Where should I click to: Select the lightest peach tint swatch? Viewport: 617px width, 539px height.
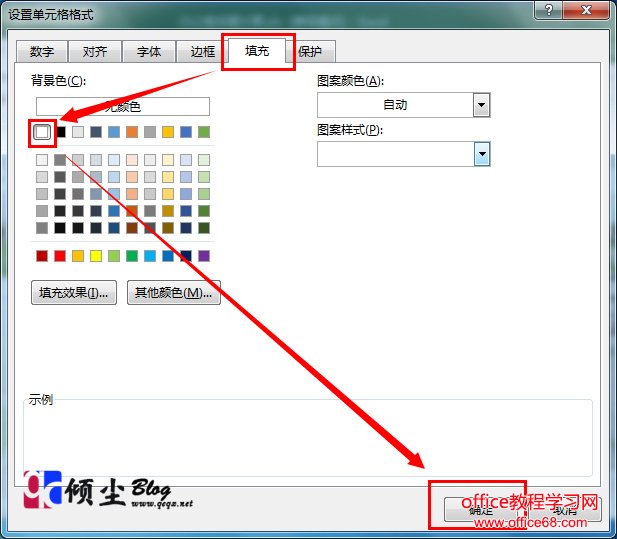tap(132, 160)
